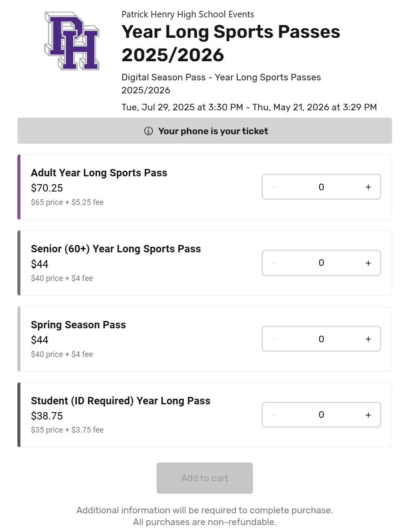The height and width of the screenshot is (532, 413).
Task: Add one Student (ID Required) pass
Action: coord(368,415)
